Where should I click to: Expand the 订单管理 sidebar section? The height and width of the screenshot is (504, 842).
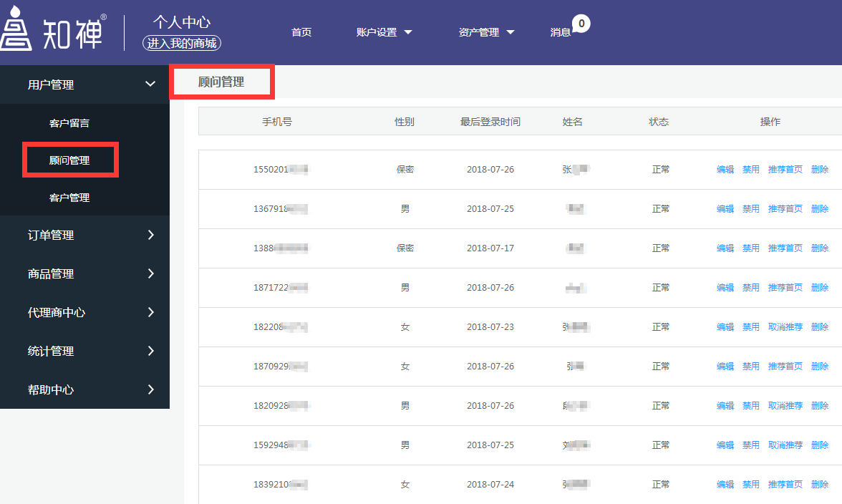[84, 235]
